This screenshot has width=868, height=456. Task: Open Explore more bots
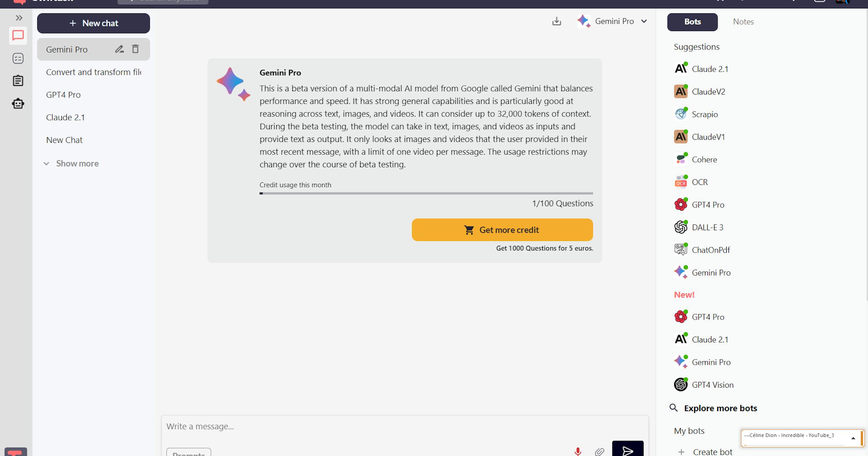pos(720,408)
